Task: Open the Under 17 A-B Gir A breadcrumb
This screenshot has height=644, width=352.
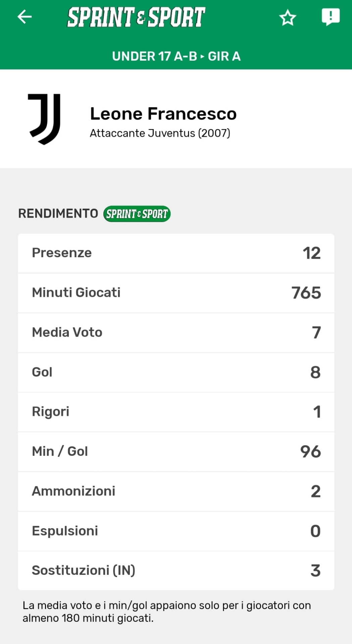Action: (x=176, y=56)
